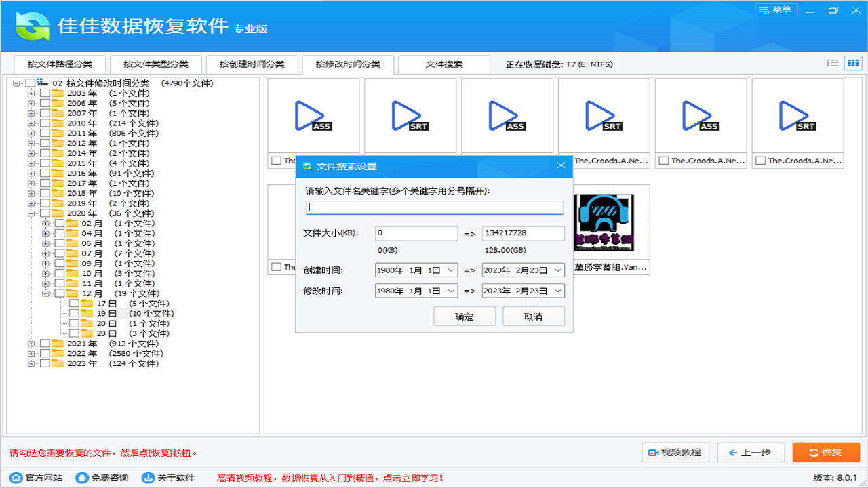Expand the 2021 年 tree node
This screenshot has width=868, height=488.
(x=30, y=343)
